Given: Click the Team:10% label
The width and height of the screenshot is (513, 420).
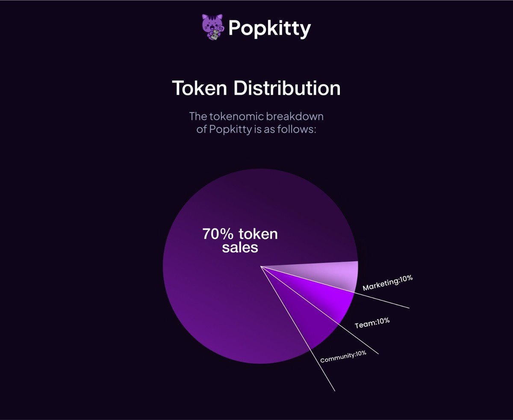Looking at the screenshot, I should click(372, 323).
